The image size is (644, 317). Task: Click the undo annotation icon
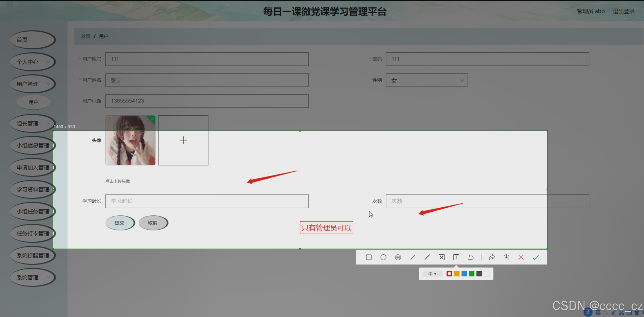tap(471, 257)
